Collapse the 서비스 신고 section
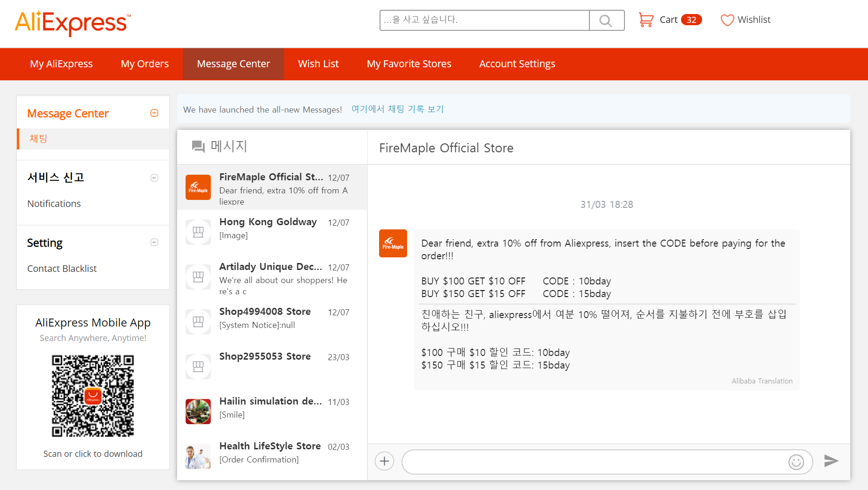Screen dimensions: 868x490 click(154, 178)
